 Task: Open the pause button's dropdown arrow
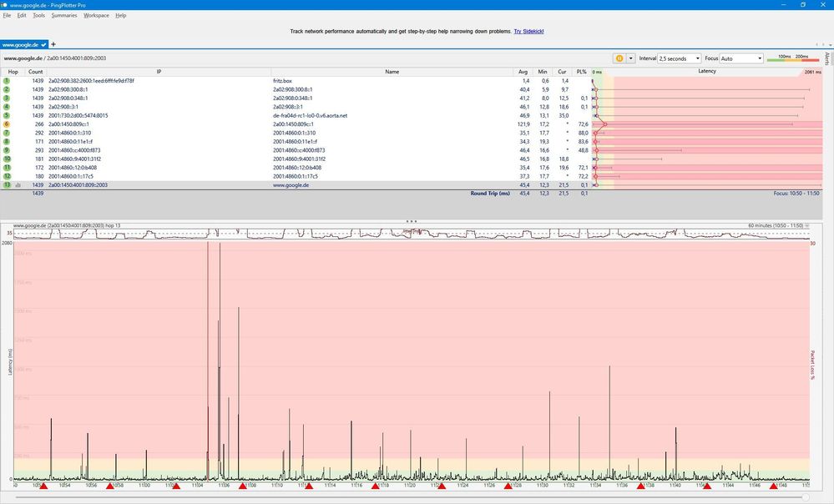tap(631, 58)
